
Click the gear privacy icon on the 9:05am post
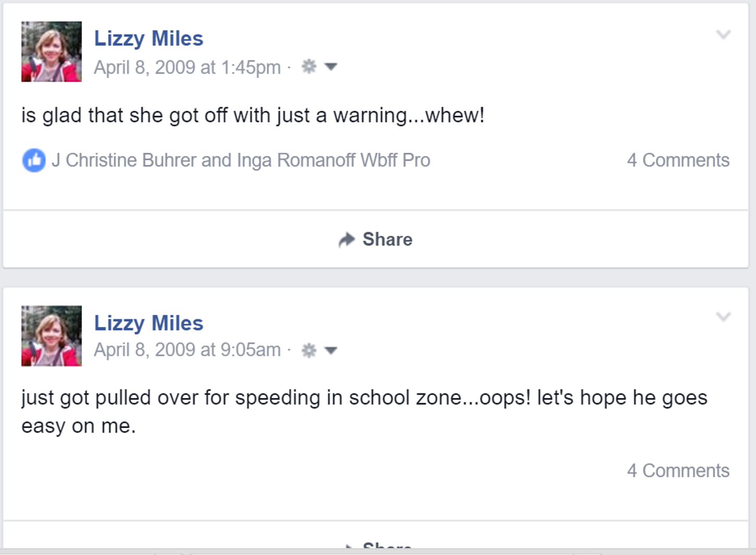click(x=309, y=350)
